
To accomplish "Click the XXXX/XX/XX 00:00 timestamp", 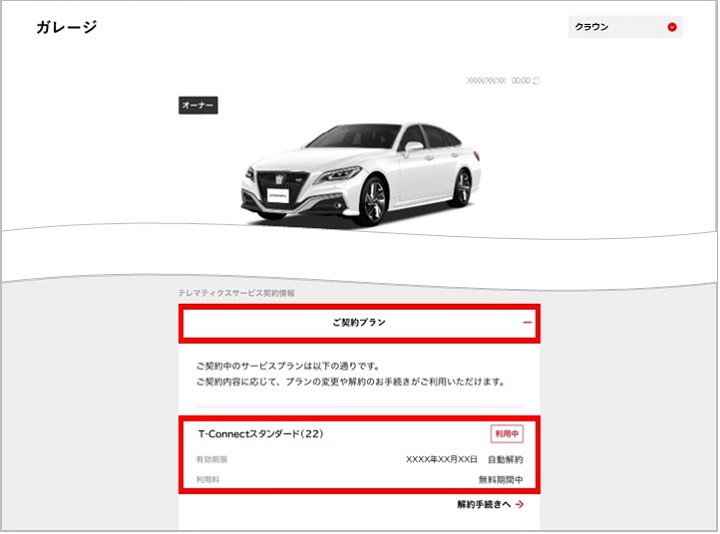I will [498, 81].
